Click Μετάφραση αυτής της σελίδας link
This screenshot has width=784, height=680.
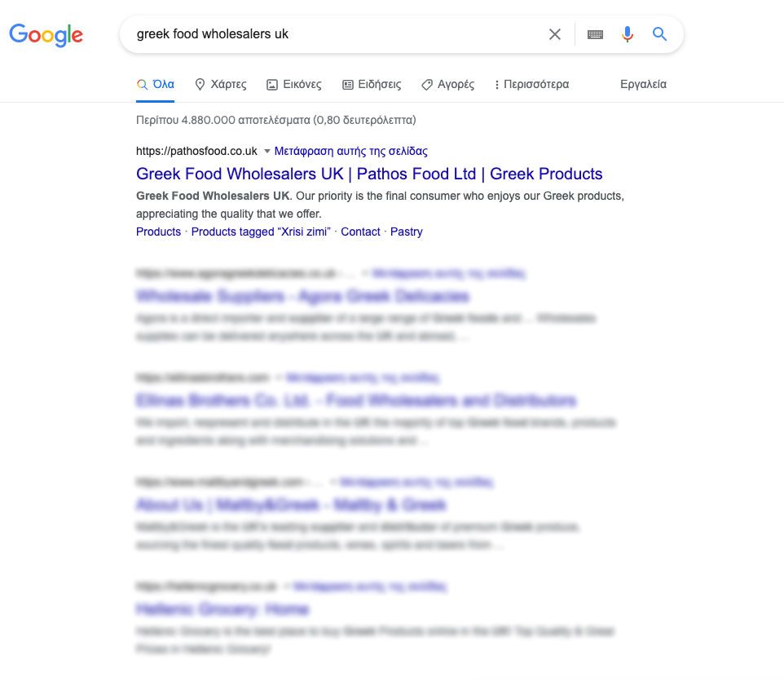click(x=350, y=151)
